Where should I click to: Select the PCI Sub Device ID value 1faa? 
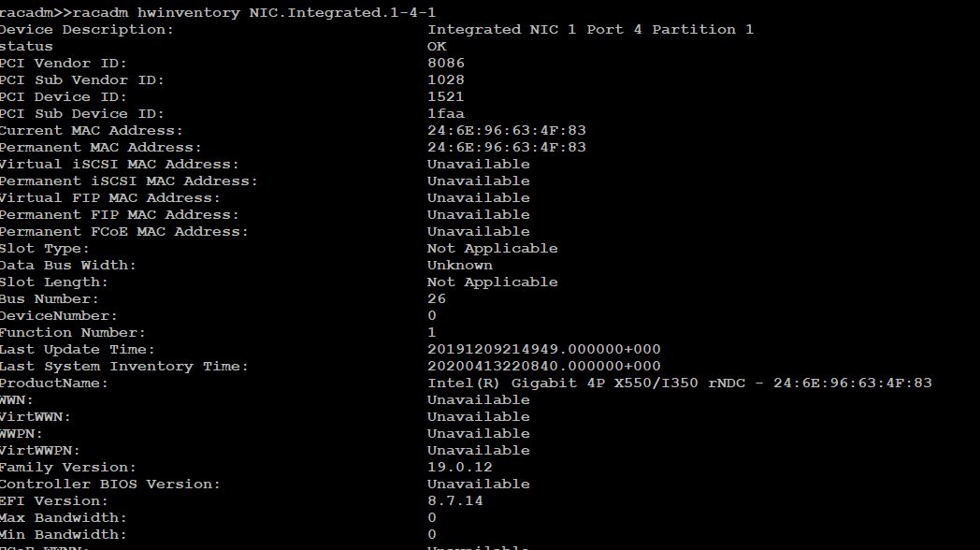pyautogui.click(x=446, y=114)
